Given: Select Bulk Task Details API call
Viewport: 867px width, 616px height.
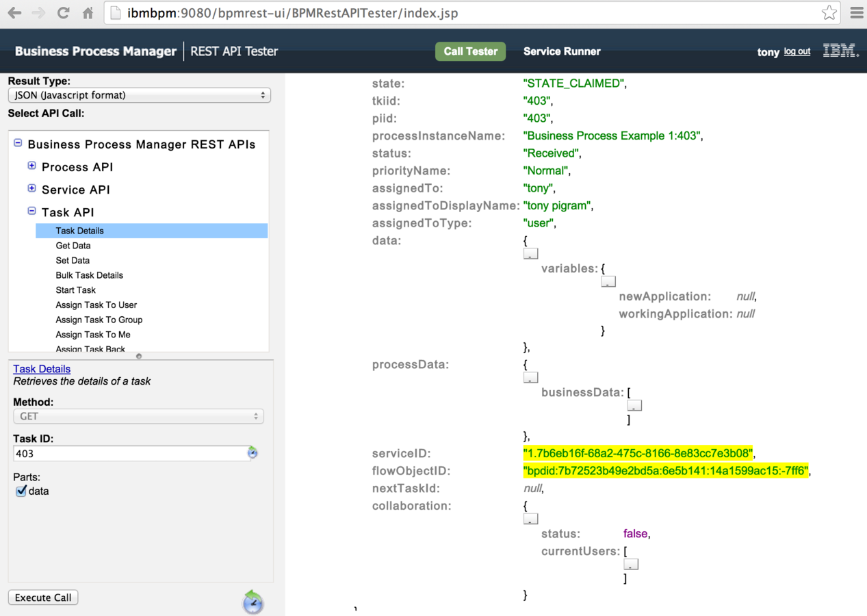Looking at the screenshot, I should coord(90,275).
